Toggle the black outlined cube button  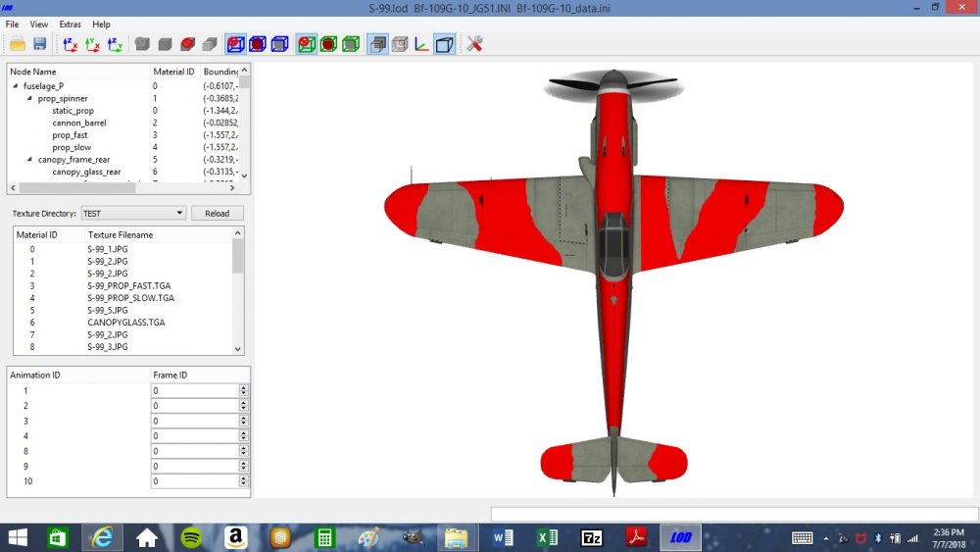[444, 44]
